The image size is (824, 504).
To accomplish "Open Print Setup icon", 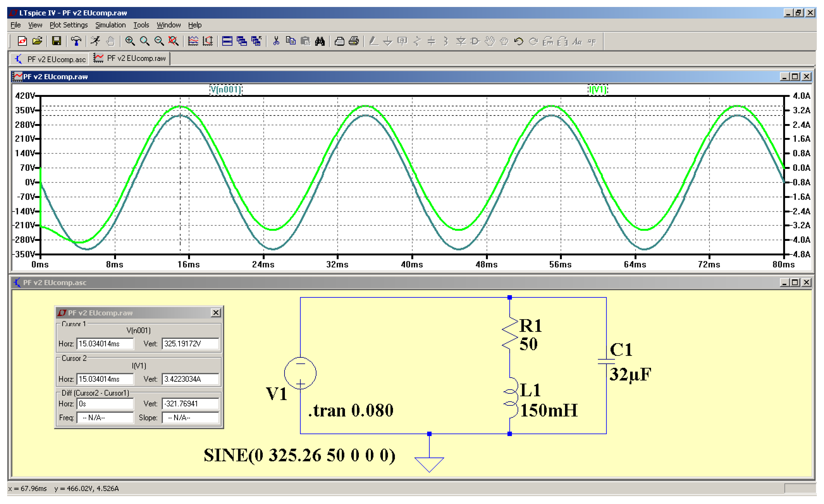I will 339,41.
